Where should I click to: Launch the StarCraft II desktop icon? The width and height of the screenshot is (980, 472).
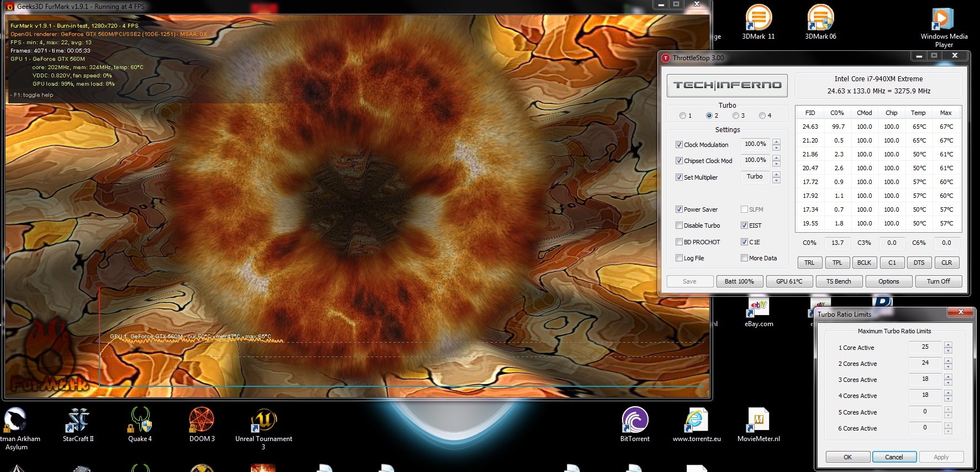point(78,425)
